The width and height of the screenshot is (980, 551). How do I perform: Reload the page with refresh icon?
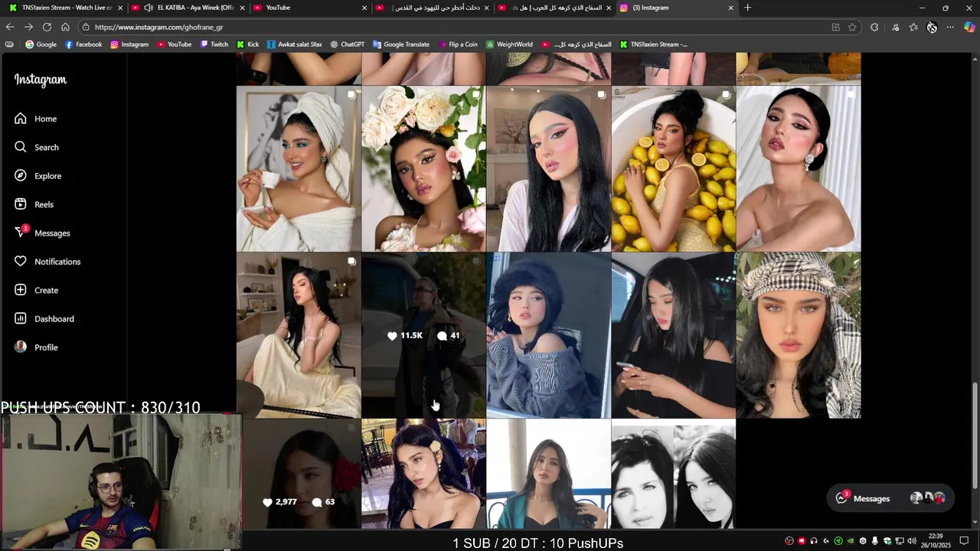click(x=47, y=27)
